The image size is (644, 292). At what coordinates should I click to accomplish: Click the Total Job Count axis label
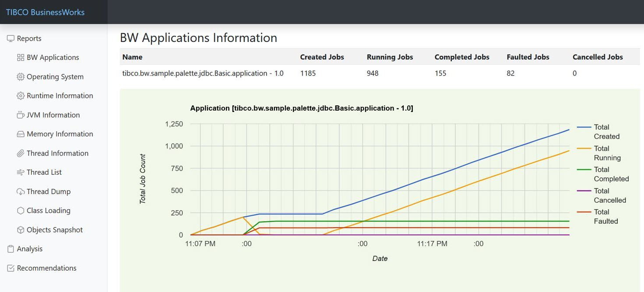pyautogui.click(x=143, y=179)
